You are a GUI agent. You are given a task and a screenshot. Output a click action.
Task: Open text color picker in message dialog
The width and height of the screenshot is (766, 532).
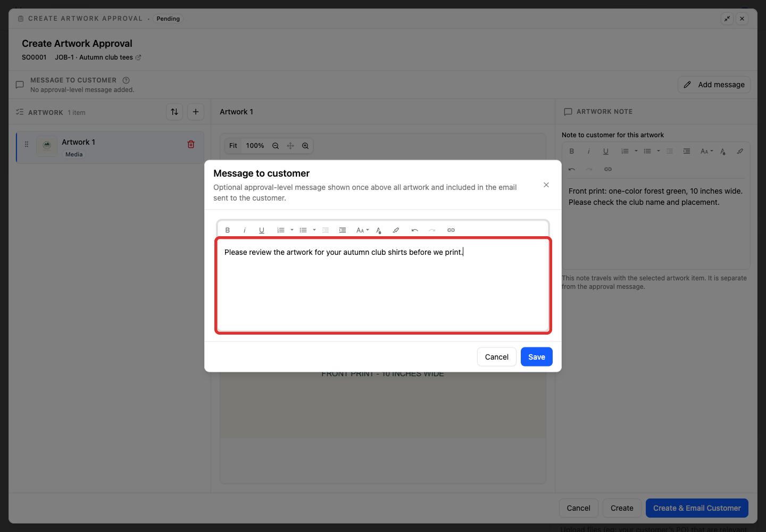coord(379,230)
